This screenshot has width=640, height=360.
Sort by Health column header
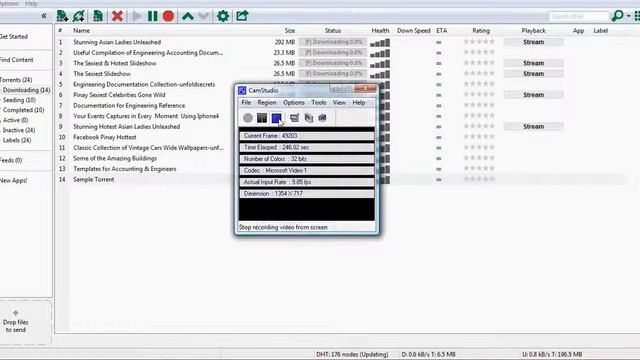(380, 31)
